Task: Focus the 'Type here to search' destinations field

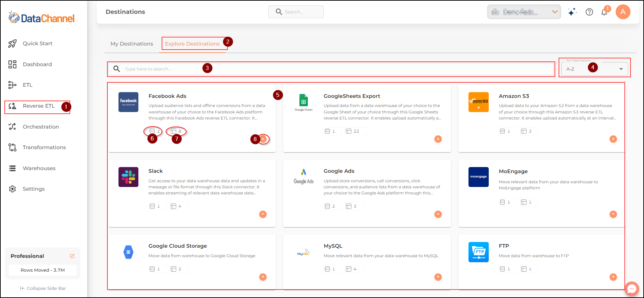Action: point(331,69)
